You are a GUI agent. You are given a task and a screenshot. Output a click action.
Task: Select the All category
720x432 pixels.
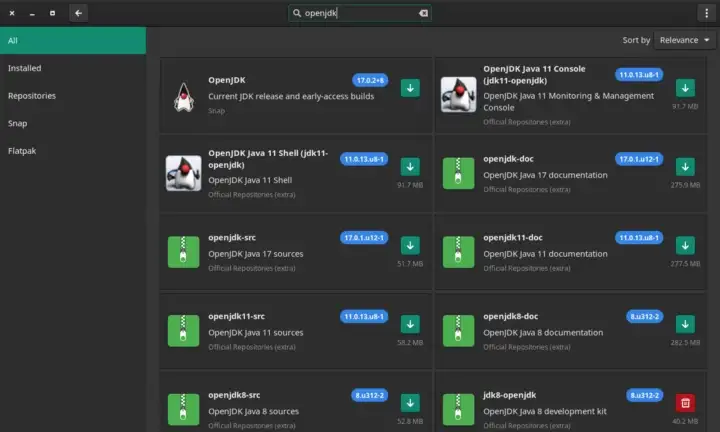coord(73,40)
